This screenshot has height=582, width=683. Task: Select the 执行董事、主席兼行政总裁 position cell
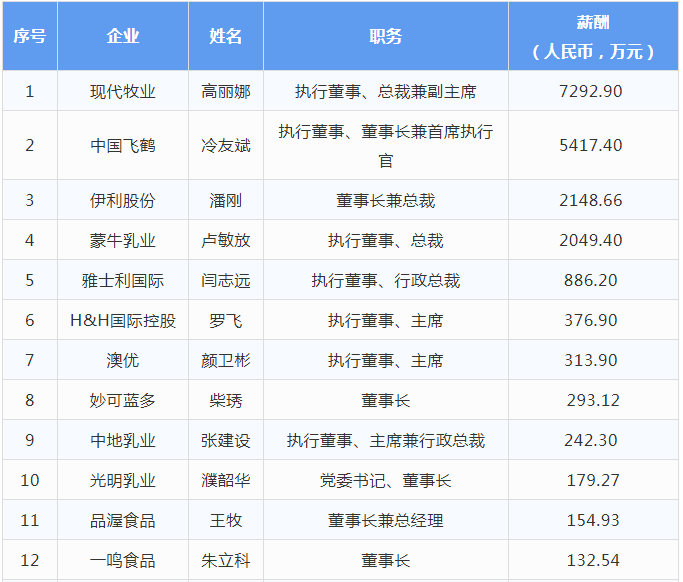click(x=385, y=440)
